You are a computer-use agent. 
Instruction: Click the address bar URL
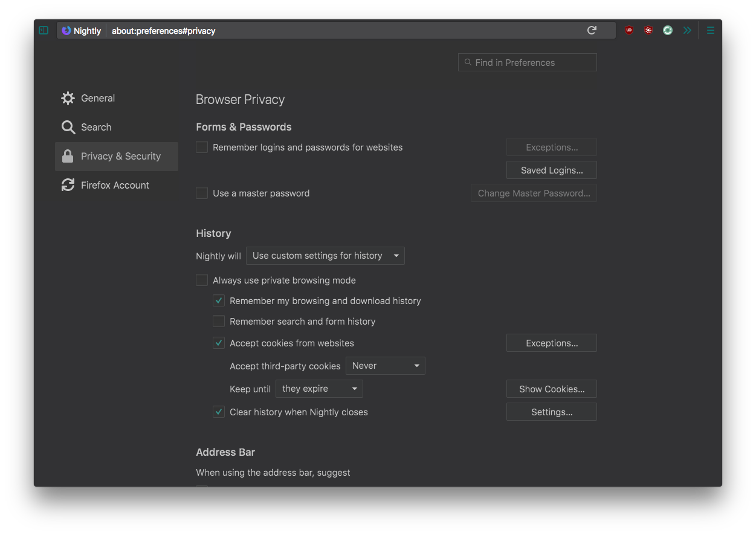[164, 30]
